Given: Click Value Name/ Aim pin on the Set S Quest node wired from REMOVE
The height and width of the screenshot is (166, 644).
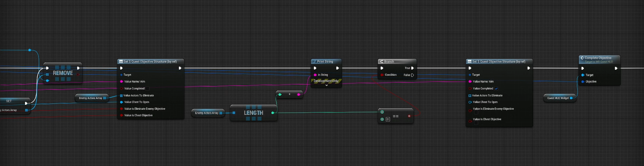Looking at the screenshot, I should tap(121, 82).
